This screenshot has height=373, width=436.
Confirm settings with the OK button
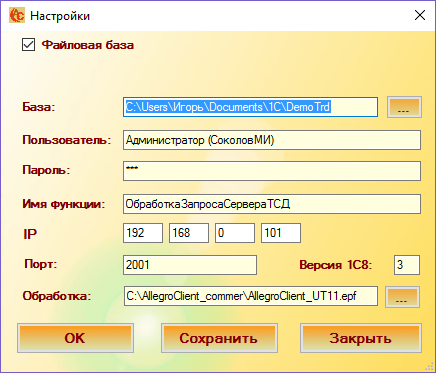(x=75, y=338)
